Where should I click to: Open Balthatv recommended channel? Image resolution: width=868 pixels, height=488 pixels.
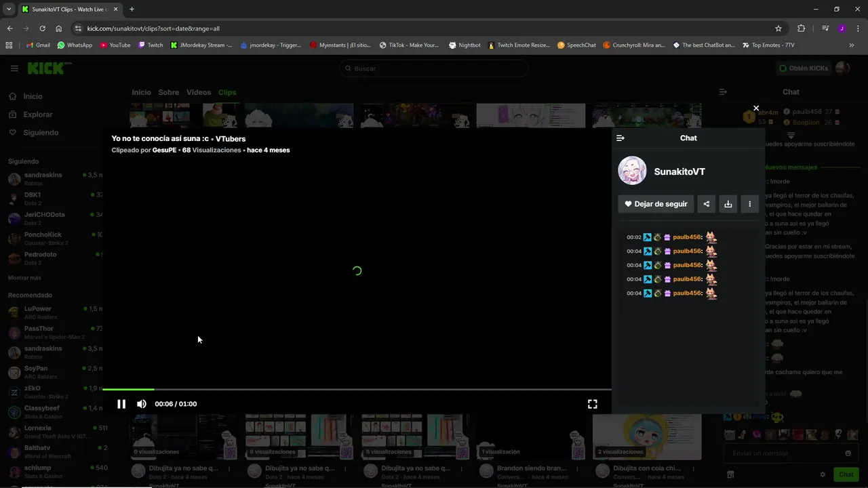(x=54, y=451)
